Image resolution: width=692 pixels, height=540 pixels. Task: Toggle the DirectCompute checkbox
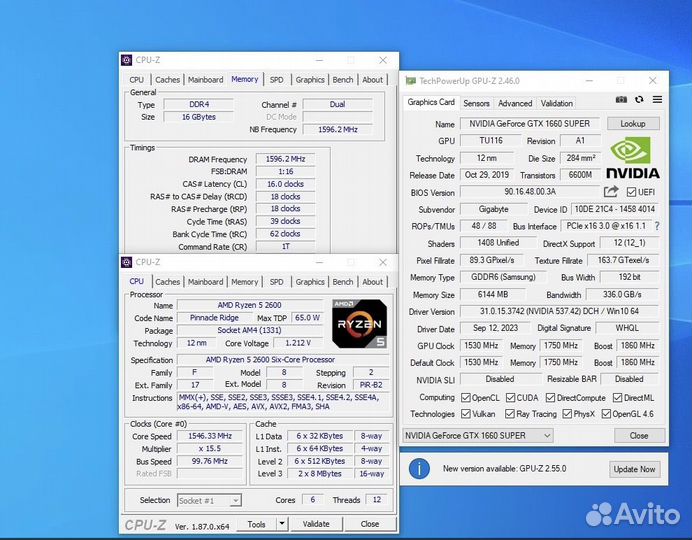(x=550, y=398)
